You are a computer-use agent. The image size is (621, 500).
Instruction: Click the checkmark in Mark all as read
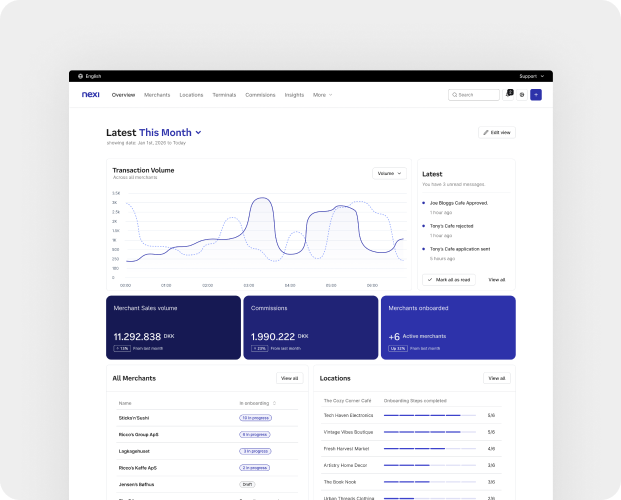pos(430,280)
